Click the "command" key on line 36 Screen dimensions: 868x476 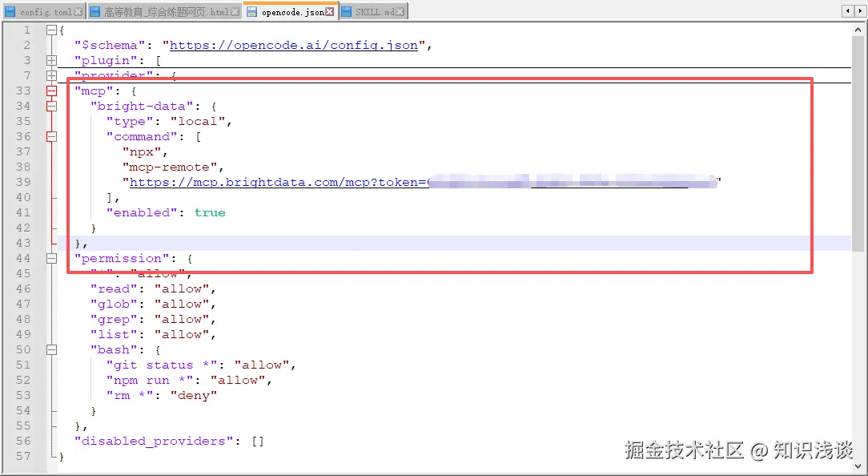[x=142, y=136]
